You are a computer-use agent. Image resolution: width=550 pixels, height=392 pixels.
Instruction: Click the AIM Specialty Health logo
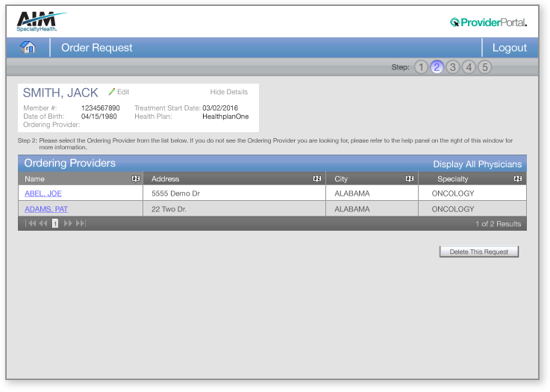(41, 22)
